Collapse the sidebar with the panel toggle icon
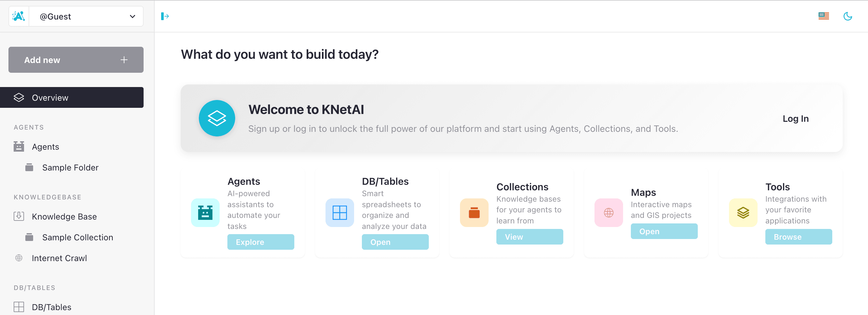This screenshot has height=315, width=868. pos(165,16)
